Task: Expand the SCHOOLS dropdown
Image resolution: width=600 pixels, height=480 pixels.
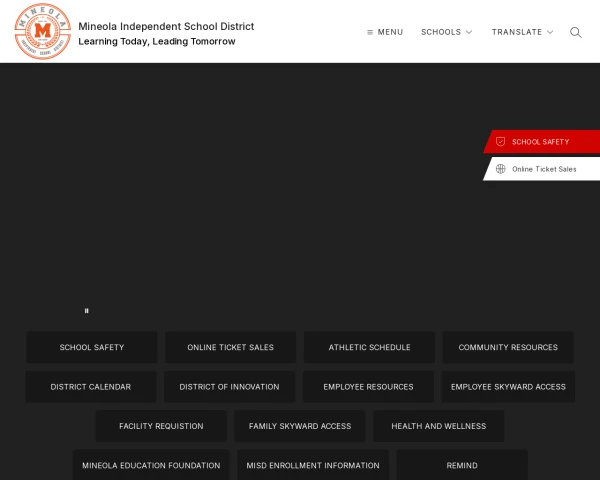Action: coord(446,32)
